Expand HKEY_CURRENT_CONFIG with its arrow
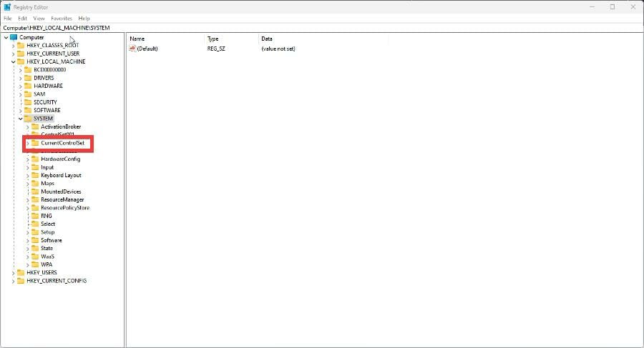Viewport: 644px width, 348px height. (13, 281)
